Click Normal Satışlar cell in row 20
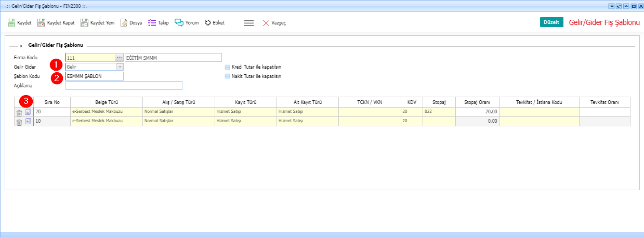Screen dimensions: 644x237 tap(178, 112)
